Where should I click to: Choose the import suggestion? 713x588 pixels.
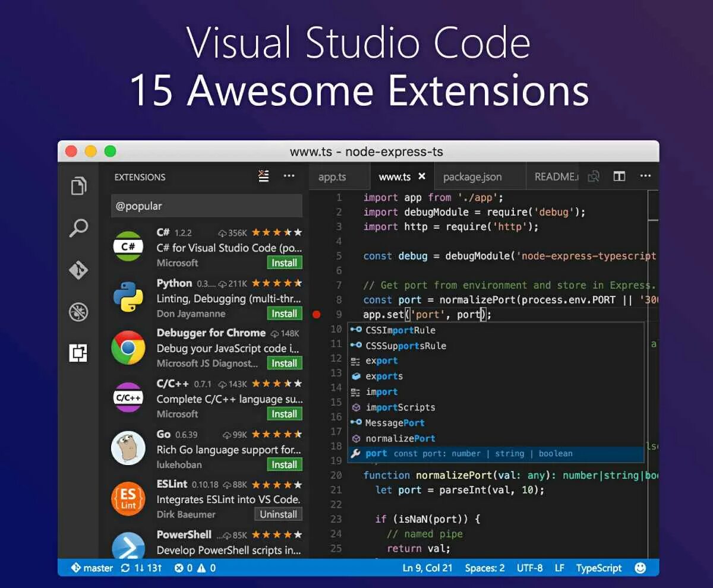496,391
